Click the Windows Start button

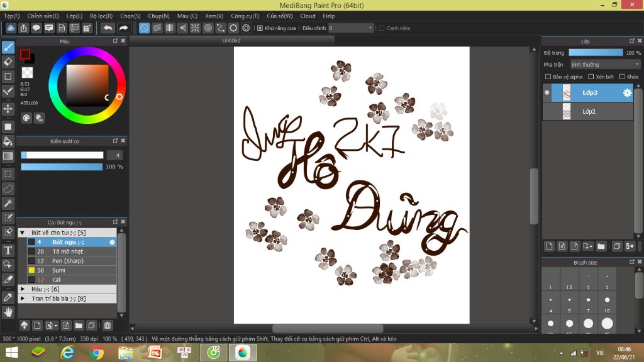tap(11, 353)
